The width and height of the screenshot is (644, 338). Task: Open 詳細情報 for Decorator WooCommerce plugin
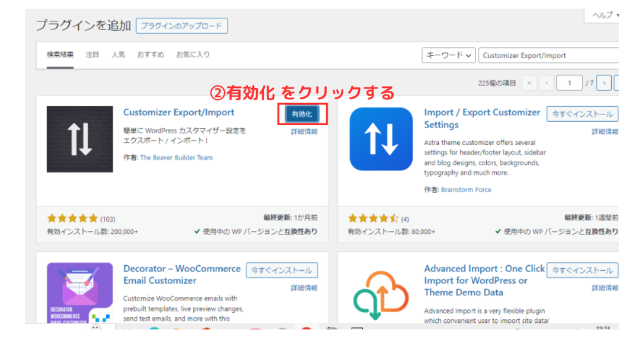click(x=304, y=288)
